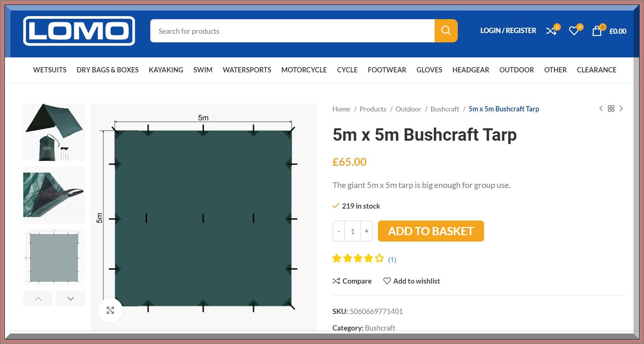This screenshot has width=644, height=344.
Task: Go to previous product arrow
Action: point(601,109)
